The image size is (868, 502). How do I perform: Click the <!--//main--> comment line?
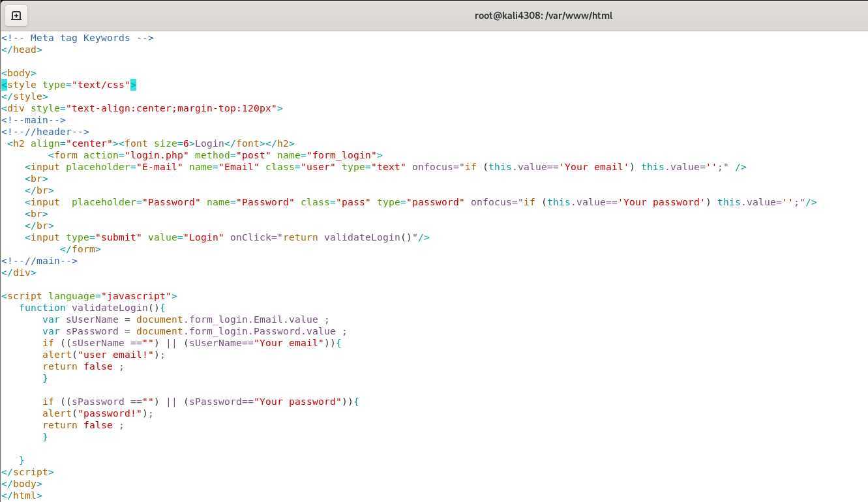pyautogui.click(x=39, y=261)
